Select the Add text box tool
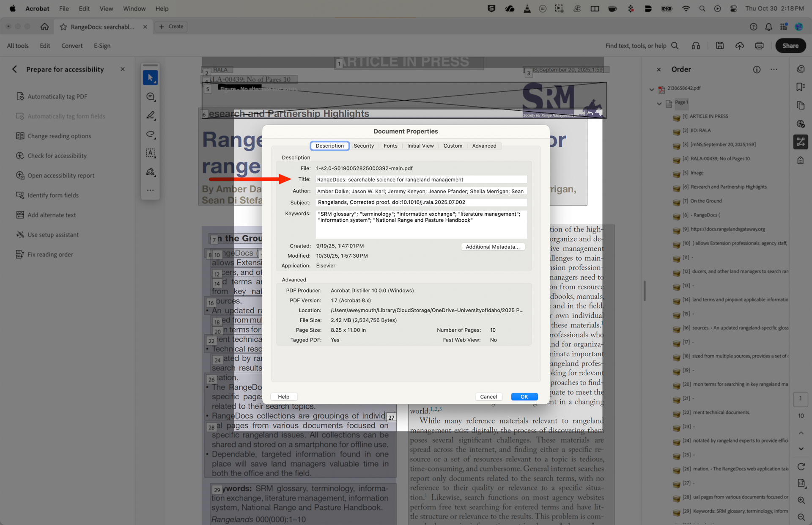The height and width of the screenshot is (525, 812). [x=150, y=153]
